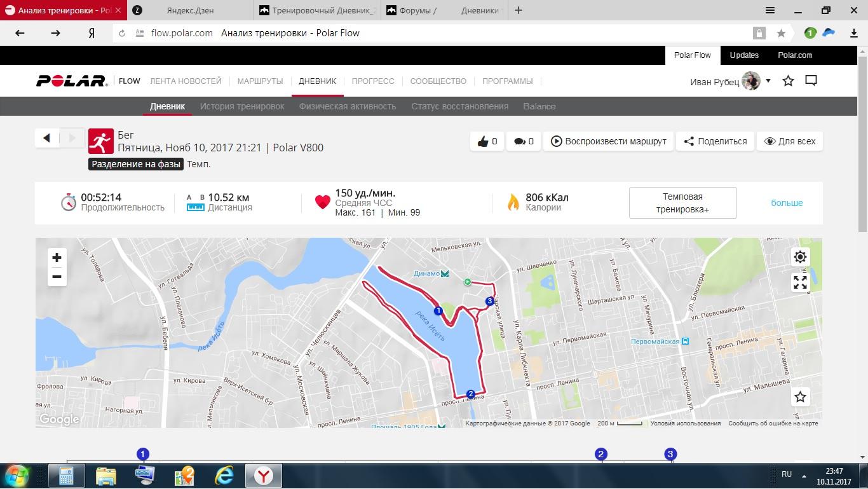Expand the map to fullscreen
The width and height of the screenshot is (868, 489).
(800, 282)
